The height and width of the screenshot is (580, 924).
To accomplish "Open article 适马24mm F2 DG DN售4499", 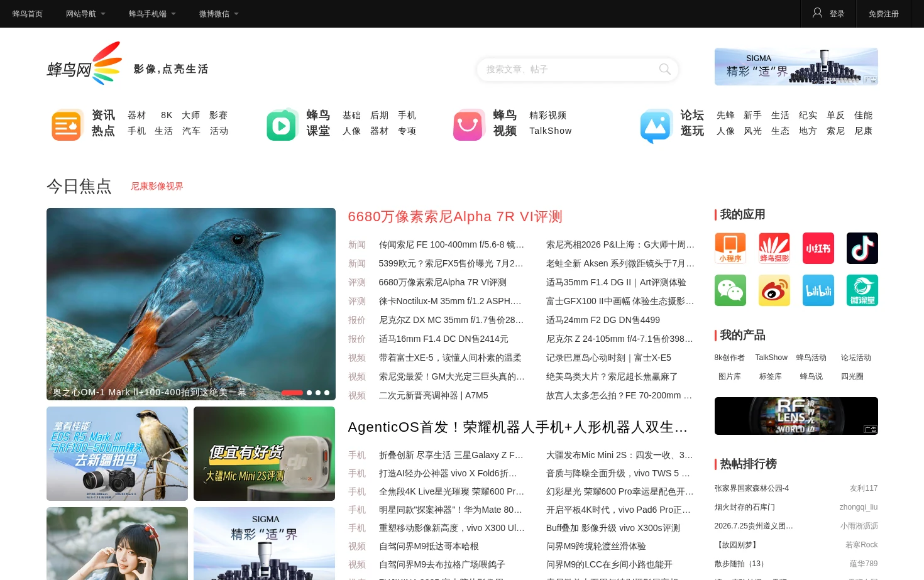I will 603,320.
